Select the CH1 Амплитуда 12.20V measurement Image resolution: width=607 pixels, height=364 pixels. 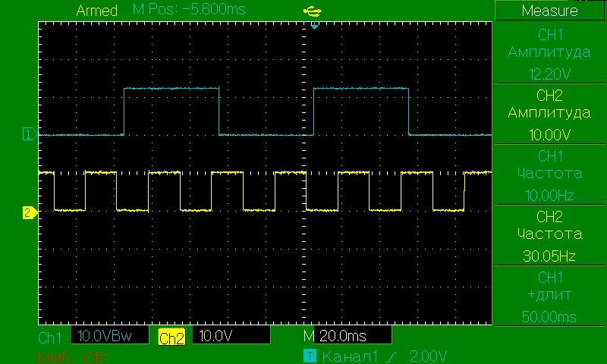(x=549, y=53)
